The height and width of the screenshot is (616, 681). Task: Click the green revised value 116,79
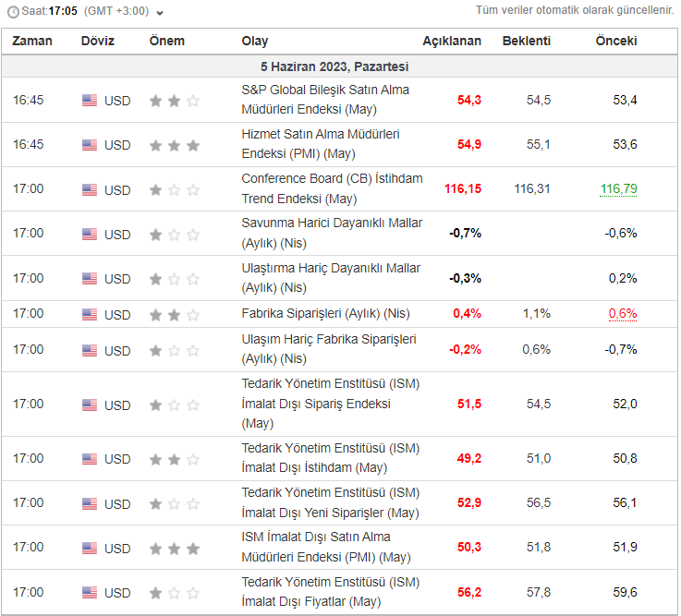(618, 189)
